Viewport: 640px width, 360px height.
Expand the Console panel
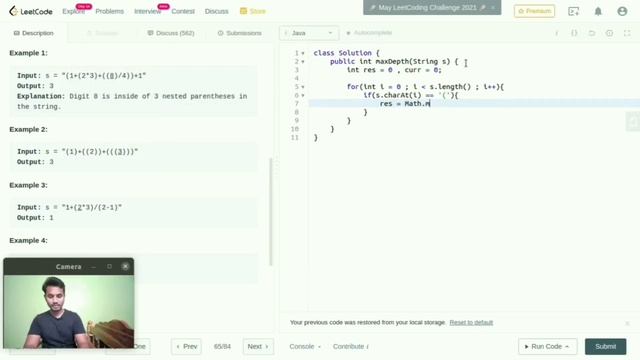click(x=305, y=347)
